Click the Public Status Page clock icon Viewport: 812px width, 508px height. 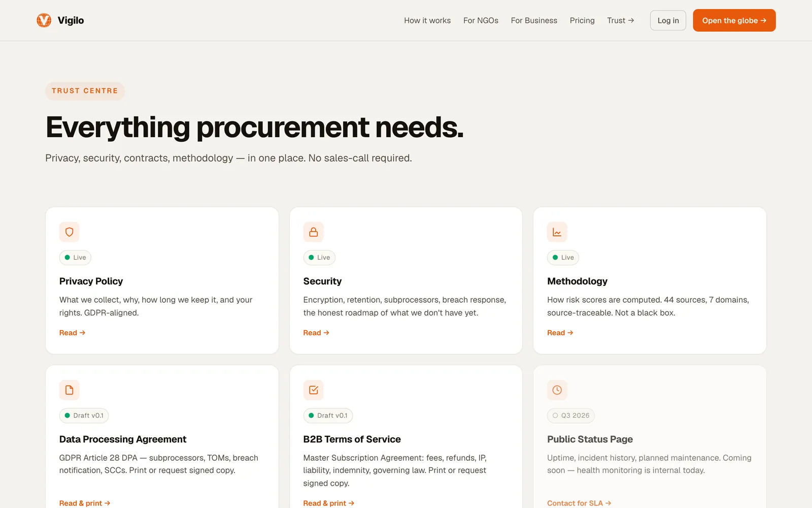tap(557, 390)
